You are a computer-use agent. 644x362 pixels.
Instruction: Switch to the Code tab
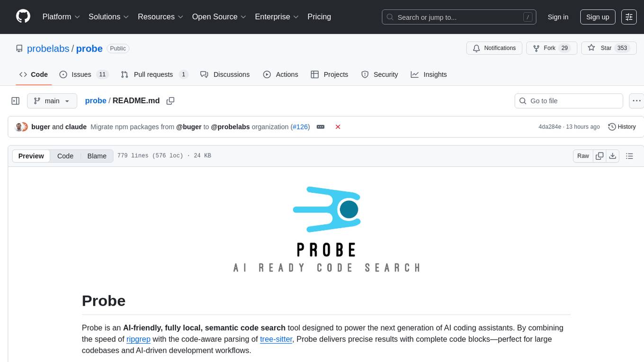click(x=34, y=74)
